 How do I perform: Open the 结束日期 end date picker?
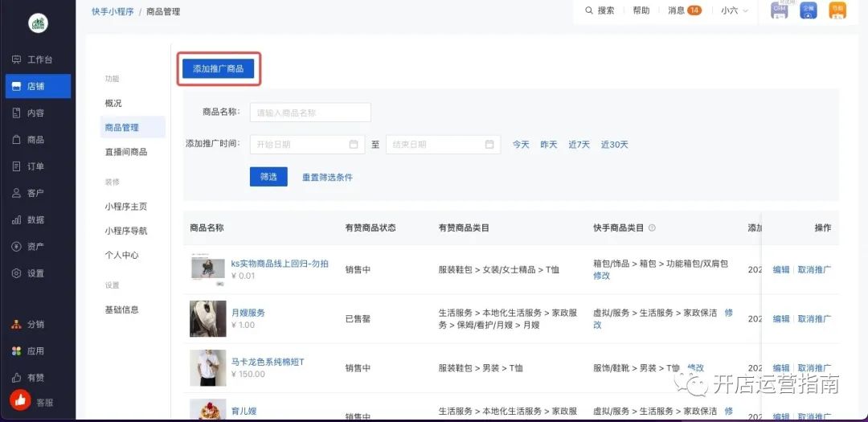[x=443, y=145]
